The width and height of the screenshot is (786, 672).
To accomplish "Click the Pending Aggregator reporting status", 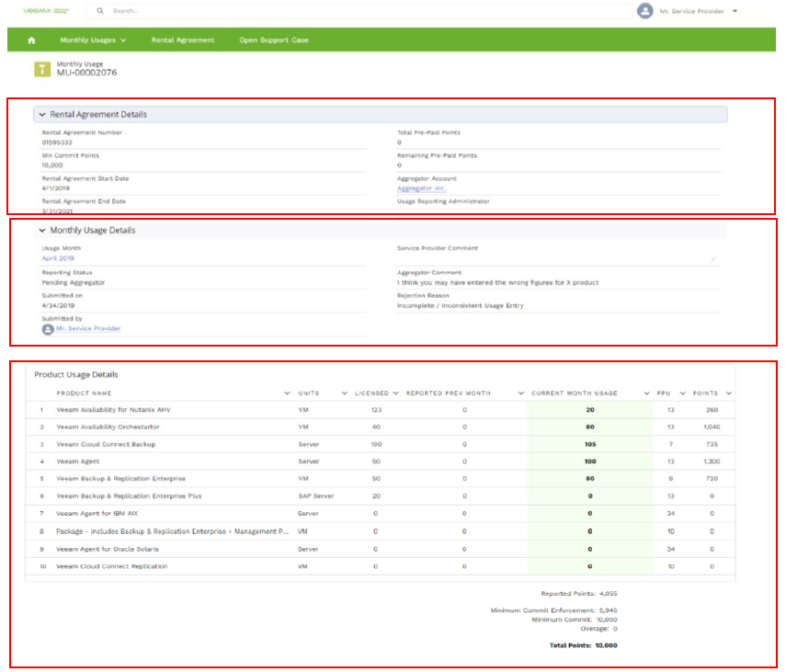I will (x=74, y=283).
